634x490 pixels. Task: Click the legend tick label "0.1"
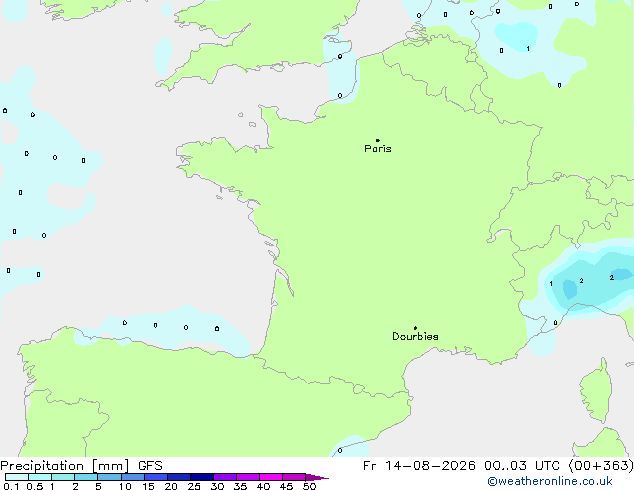click(11, 486)
